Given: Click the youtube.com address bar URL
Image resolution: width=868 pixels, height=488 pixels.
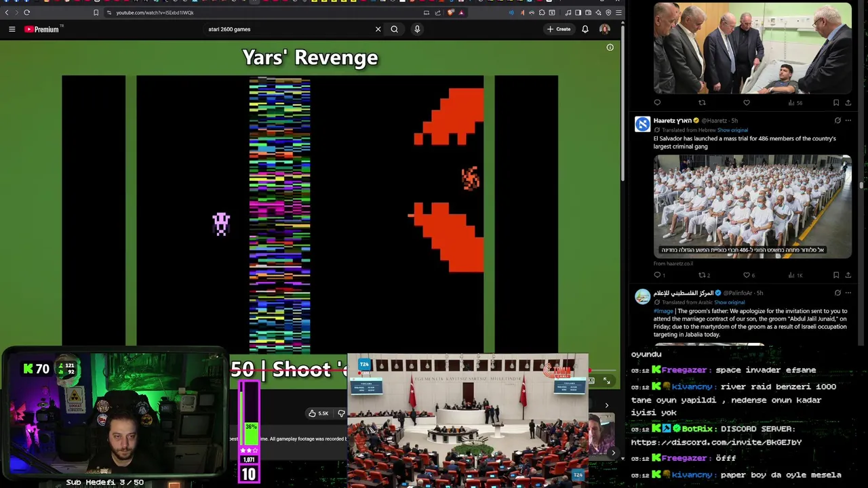Looking at the screenshot, I should click(x=155, y=12).
